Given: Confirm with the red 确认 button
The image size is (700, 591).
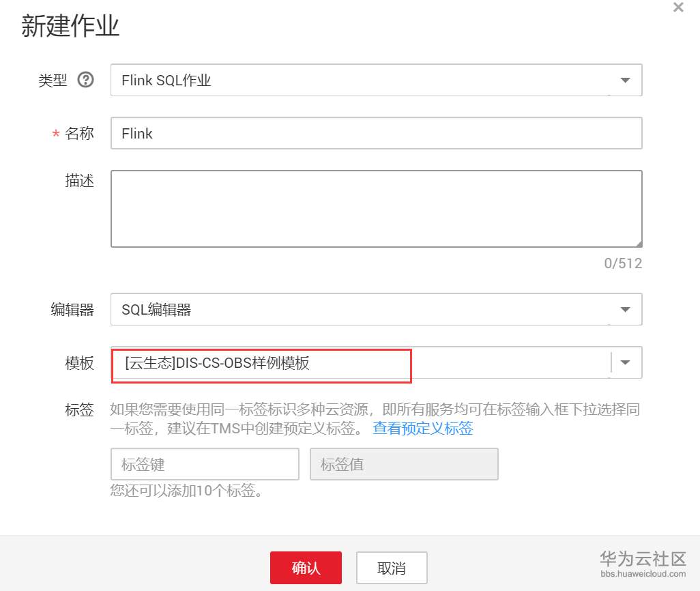Looking at the screenshot, I should (306, 568).
